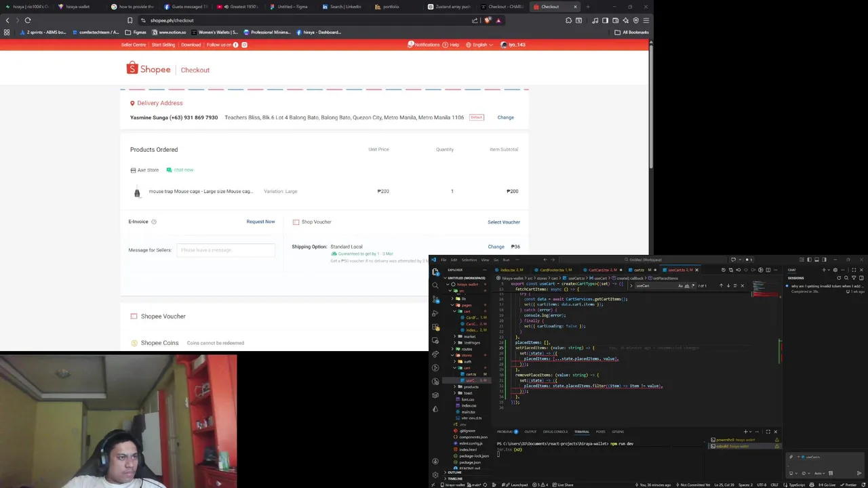Screen dimensions: 868x488
Task: Click Change delivery address link
Action: pyautogui.click(x=505, y=117)
